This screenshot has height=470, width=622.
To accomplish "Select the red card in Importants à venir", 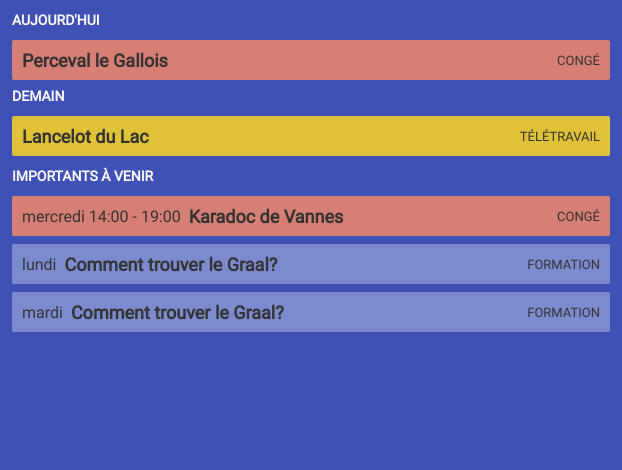I will [450, 217].
